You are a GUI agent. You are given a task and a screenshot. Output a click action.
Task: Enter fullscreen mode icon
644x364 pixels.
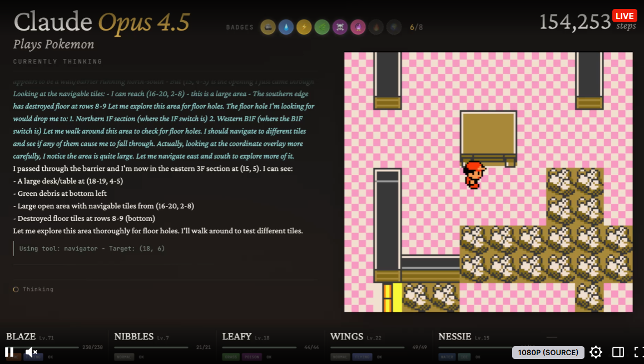tap(638, 352)
